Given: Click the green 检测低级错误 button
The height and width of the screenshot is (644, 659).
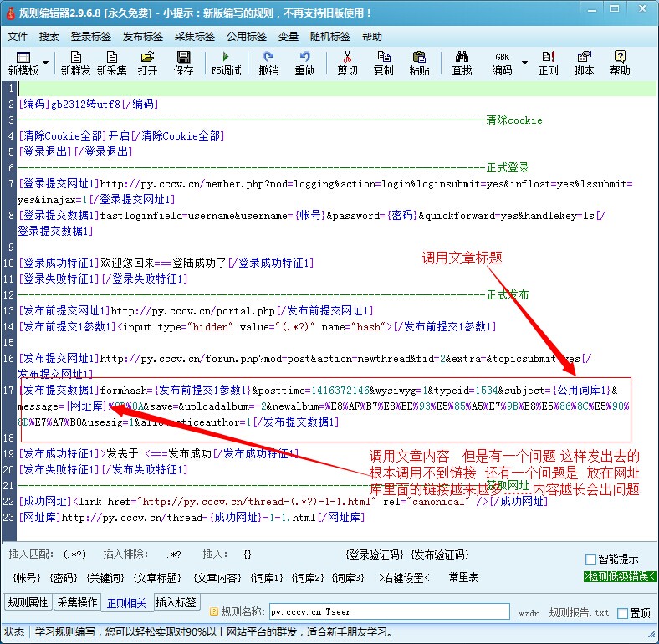Looking at the screenshot, I should click(620, 577).
